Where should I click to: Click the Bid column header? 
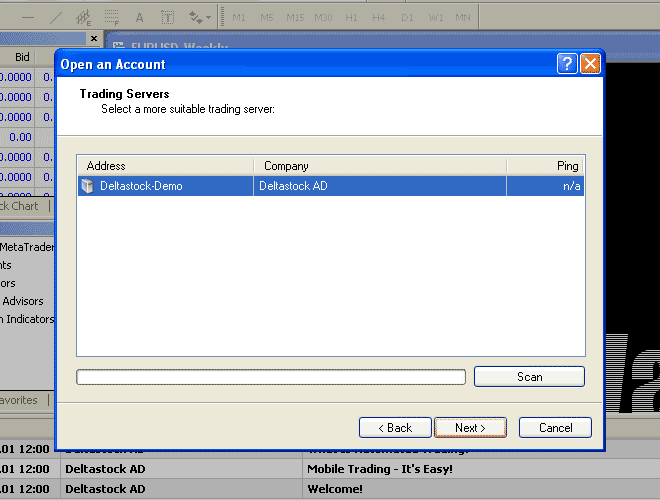tap(22, 57)
